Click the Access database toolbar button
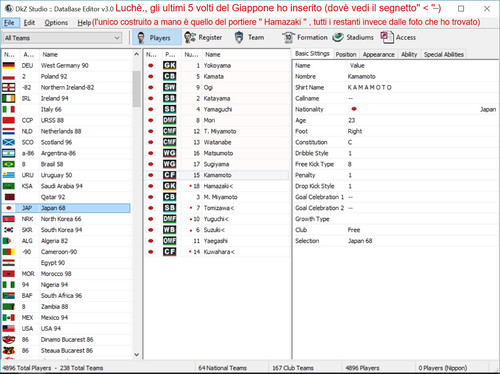The image size is (500, 374). tap(398, 37)
